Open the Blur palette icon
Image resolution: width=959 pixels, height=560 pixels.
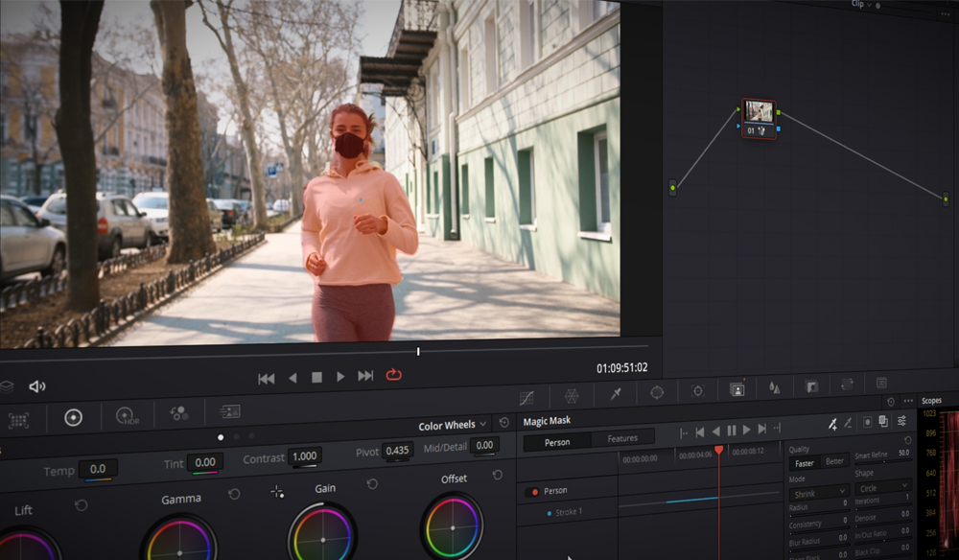pyautogui.click(x=774, y=387)
